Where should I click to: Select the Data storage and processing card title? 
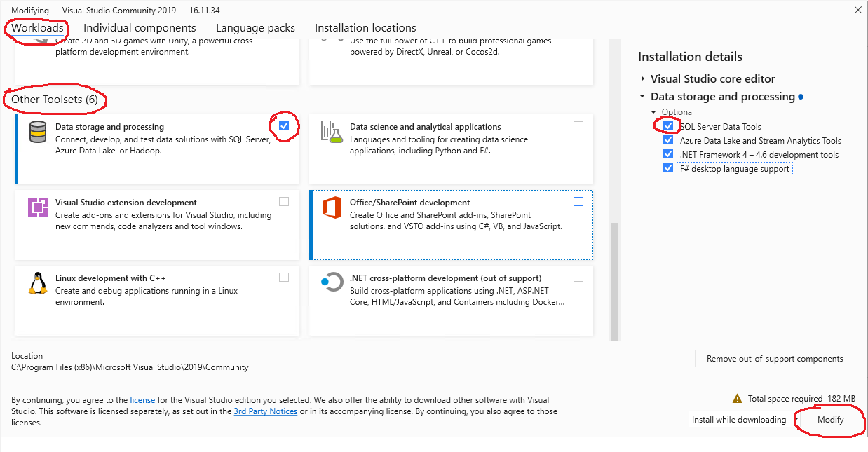109,127
